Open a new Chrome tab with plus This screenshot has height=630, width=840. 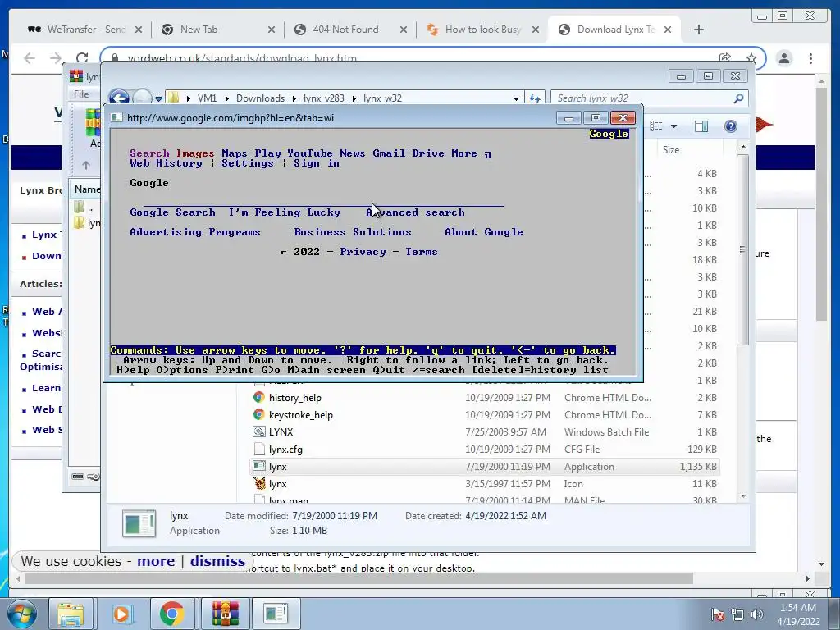699,30
